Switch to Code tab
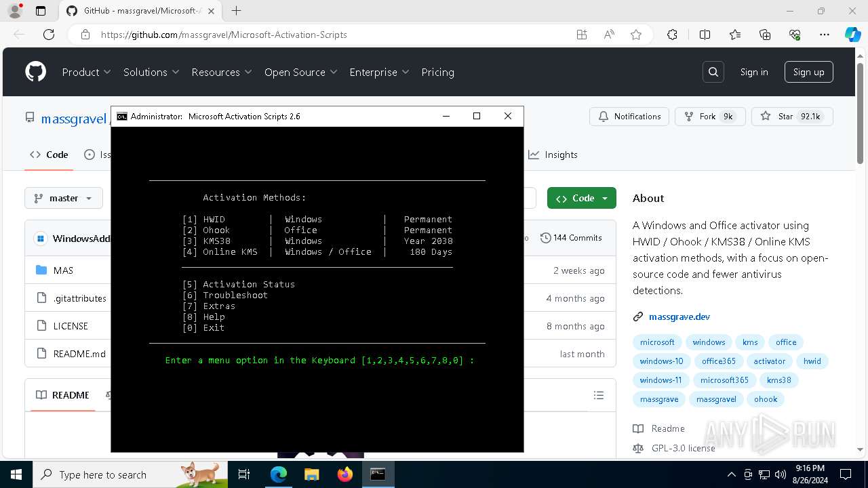The width and height of the screenshot is (868, 488). 48,155
